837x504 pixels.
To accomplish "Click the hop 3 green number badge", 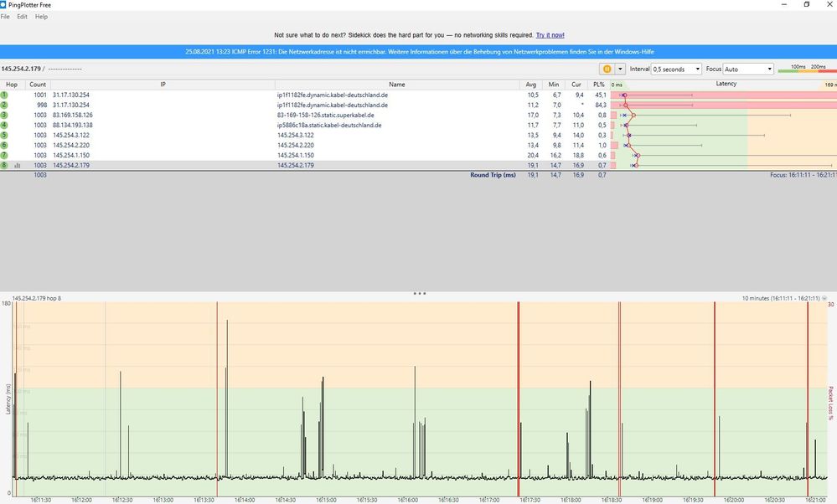I will (x=4, y=115).
